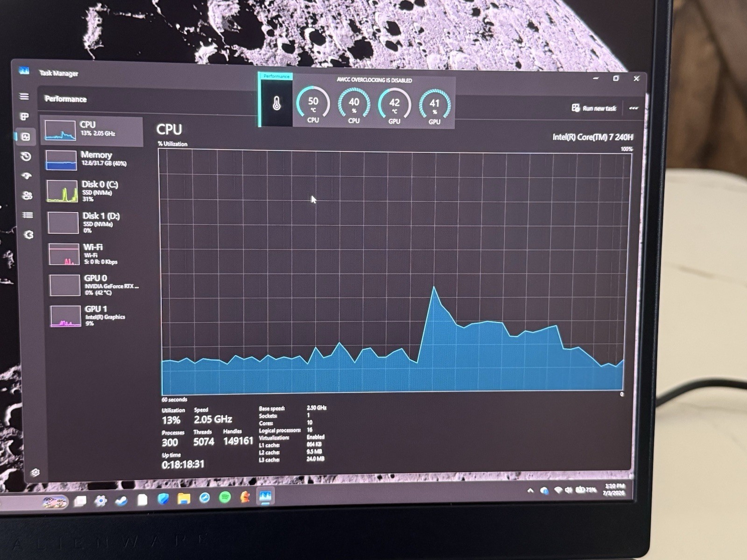
Task: Open the Processes page in sidebar
Action: (25, 116)
